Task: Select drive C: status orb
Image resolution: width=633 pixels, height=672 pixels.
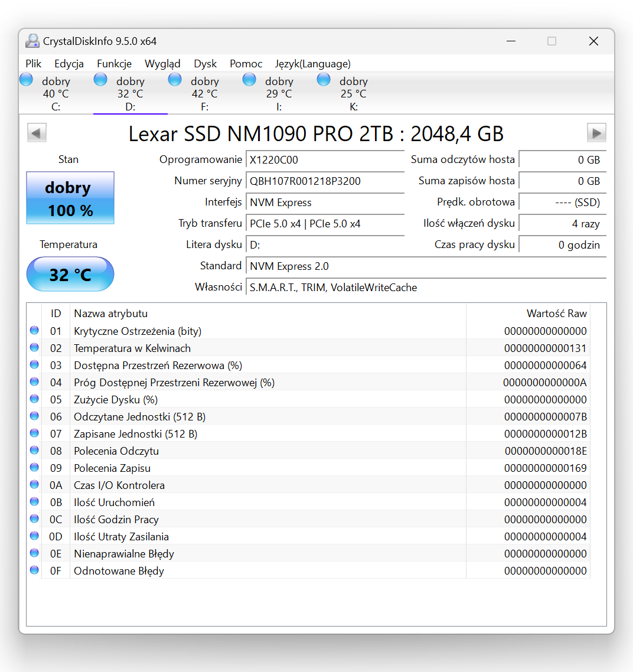Action: (27, 80)
